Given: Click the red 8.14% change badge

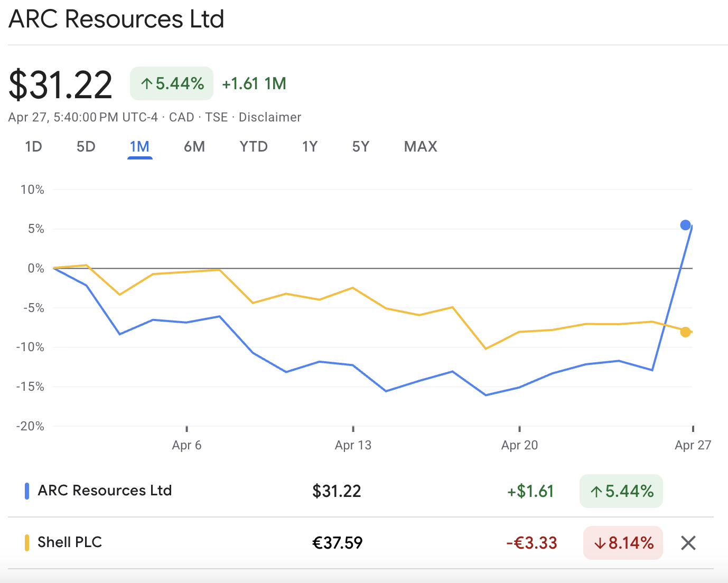Looking at the screenshot, I should pyautogui.click(x=623, y=542).
